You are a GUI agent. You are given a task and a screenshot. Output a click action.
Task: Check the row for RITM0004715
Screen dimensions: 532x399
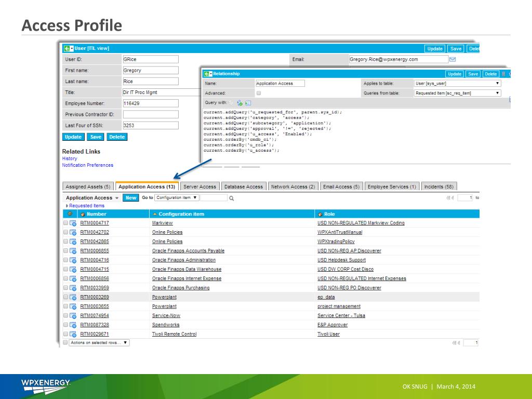point(65,270)
